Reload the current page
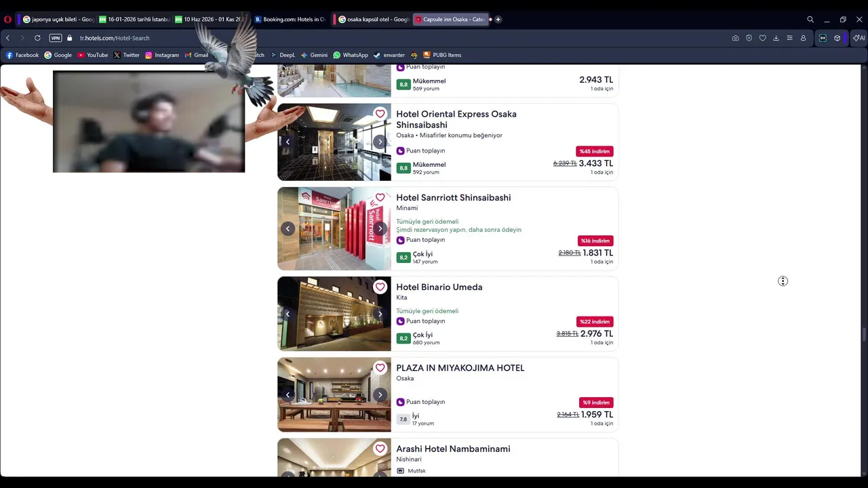This screenshot has width=868, height=488. coord(37,38)
